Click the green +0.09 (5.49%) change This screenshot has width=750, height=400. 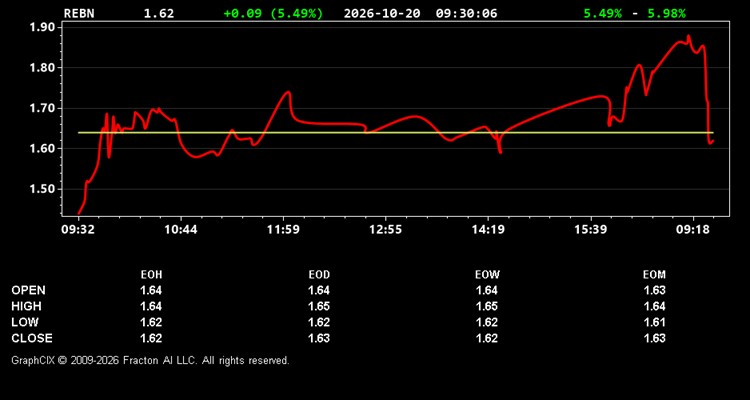[x=273, y=13]
